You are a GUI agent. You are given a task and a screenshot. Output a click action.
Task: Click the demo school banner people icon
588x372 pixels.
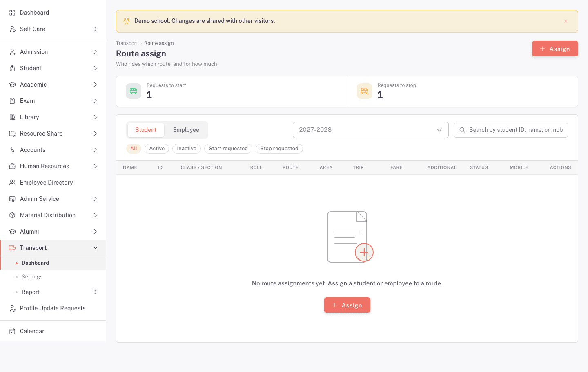(127, 21)
